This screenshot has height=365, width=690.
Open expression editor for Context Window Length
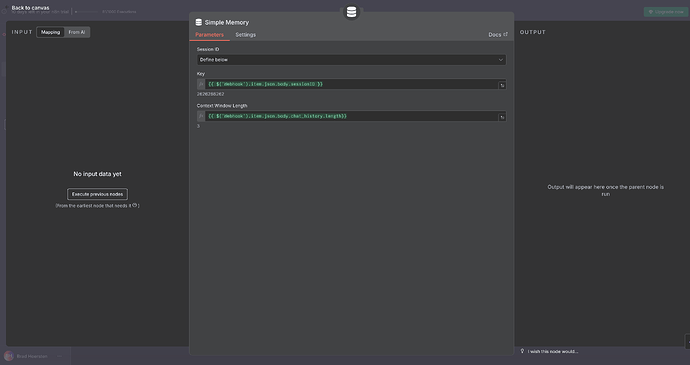pos(502,117)
